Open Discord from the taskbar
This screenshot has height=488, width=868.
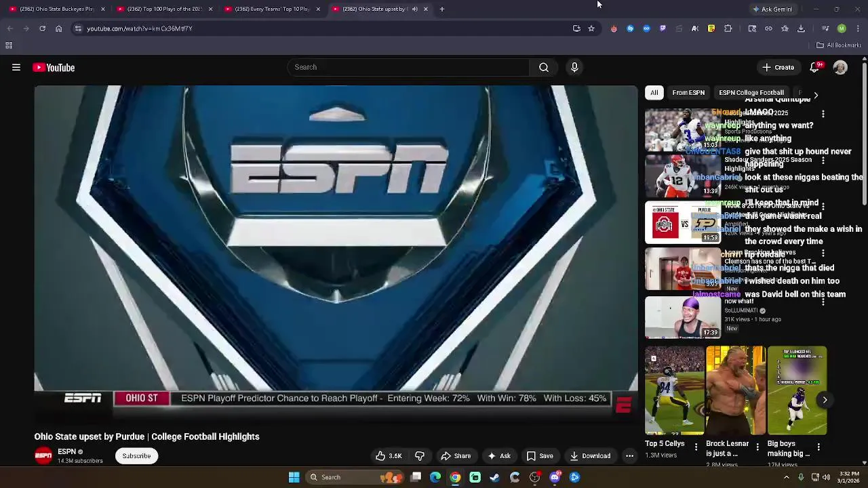[555, 477]
